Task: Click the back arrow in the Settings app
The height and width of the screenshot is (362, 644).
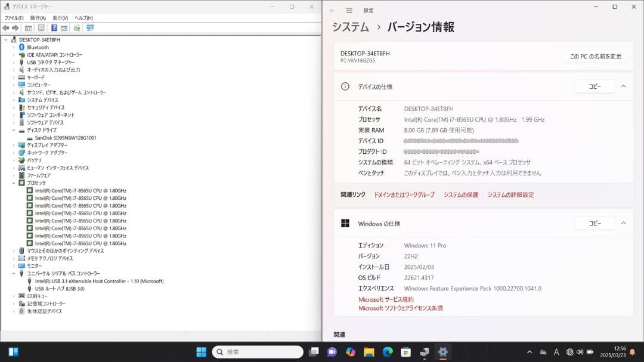Action: (333, 10)
